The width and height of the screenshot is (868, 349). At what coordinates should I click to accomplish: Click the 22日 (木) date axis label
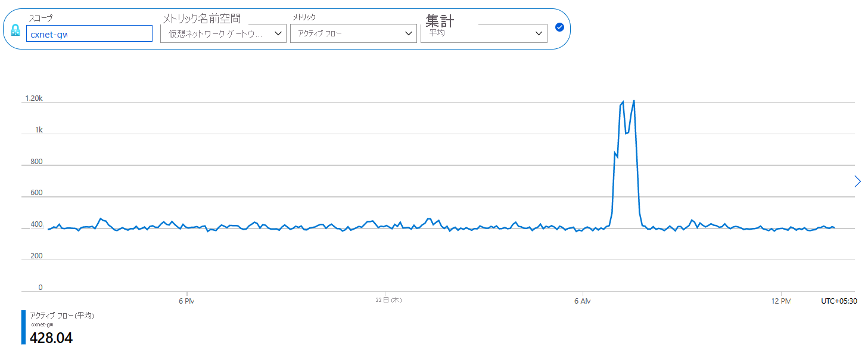pyautogui.click(x=389, y=300)
